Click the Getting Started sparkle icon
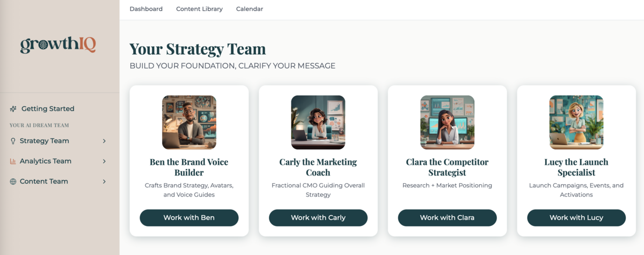The image size is (644, 255). pos(13,109)
